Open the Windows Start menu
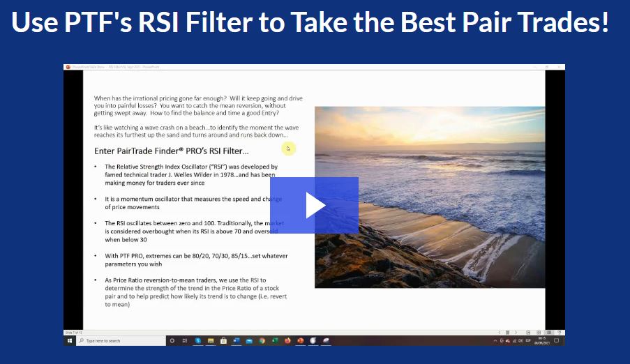Image resolution: width=630 pixels, height=364 pixels. click(70, 340)
